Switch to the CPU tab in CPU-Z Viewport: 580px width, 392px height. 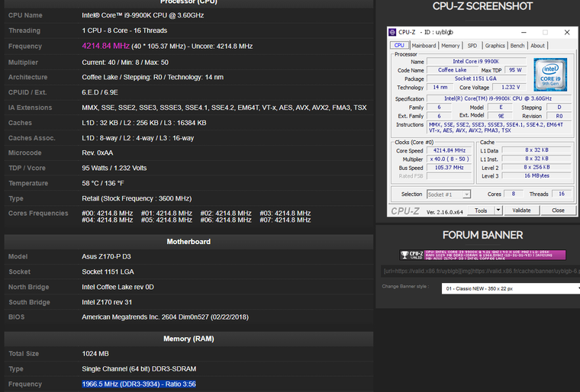tap(399, 45)
